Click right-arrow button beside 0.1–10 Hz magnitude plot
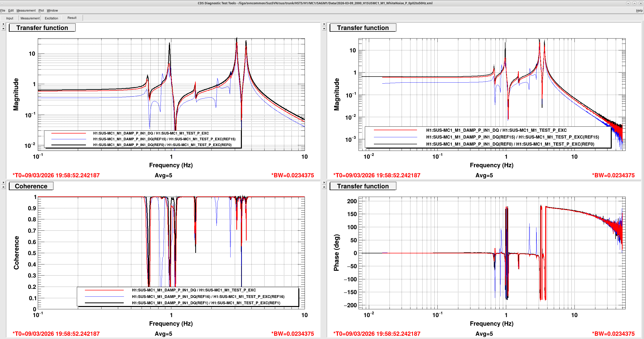This screenshot has height=339, width=644. click(3, 24)
